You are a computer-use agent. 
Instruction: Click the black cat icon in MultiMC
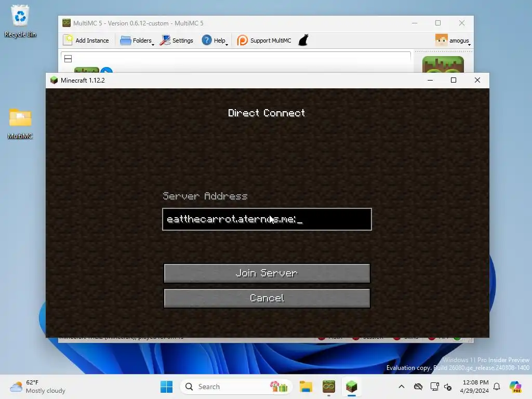pyautogui.click(x=303, y=40)
